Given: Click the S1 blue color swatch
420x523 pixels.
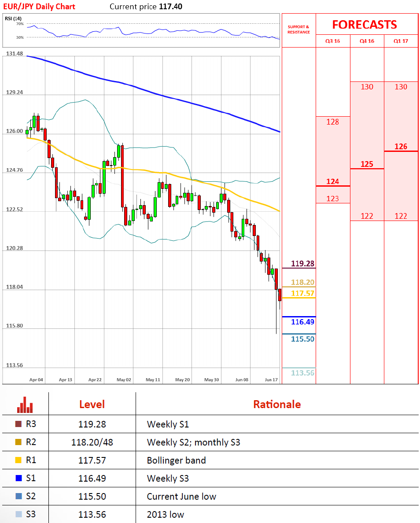Looking at the screenshot, I should 18,478.
